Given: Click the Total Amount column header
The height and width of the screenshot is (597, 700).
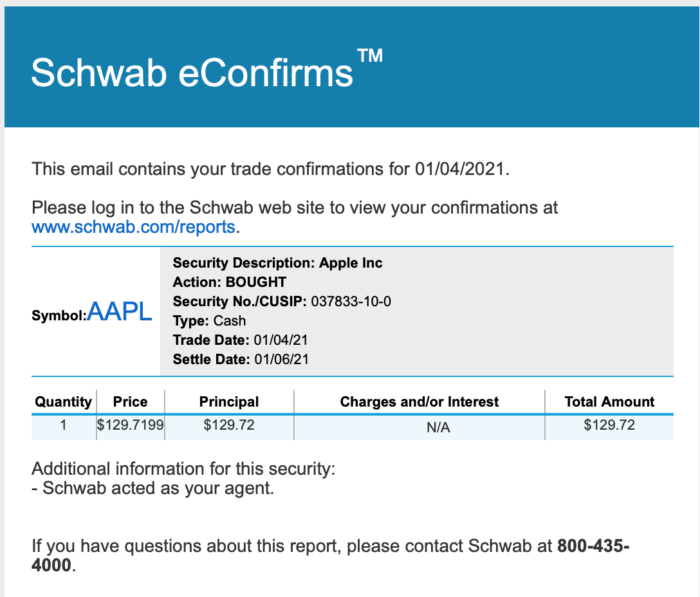Looking at the screenshot, I should point(609,401).
